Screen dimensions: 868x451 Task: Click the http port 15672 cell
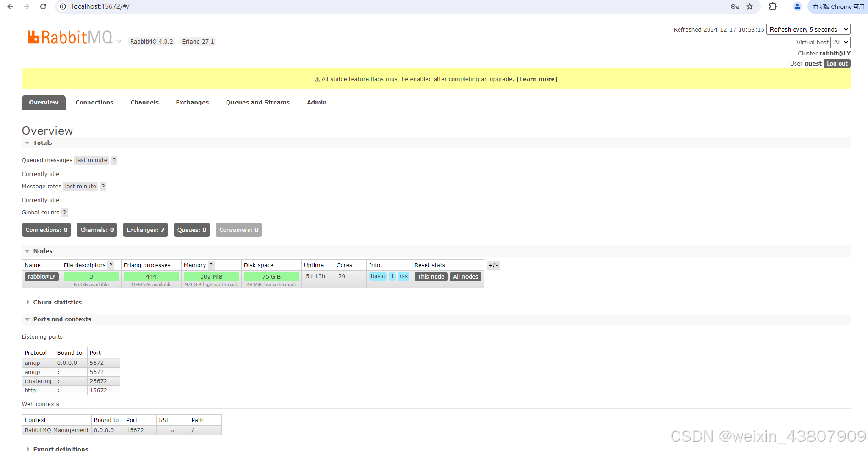[x=104, y=390]
